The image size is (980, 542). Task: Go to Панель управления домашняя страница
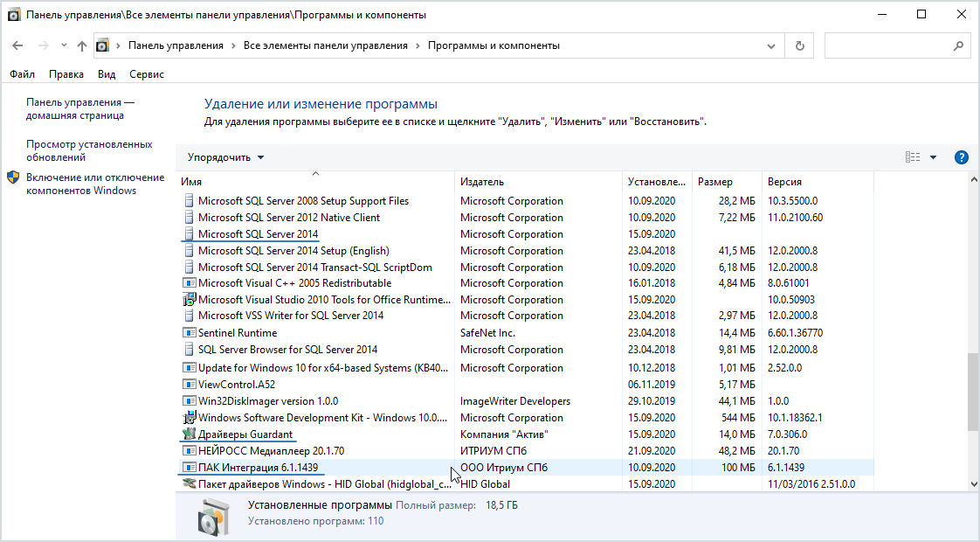tap(80, 108)
